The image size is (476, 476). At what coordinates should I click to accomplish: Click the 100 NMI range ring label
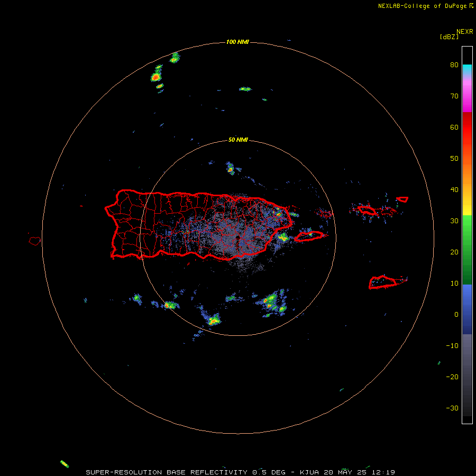(237, 42)
